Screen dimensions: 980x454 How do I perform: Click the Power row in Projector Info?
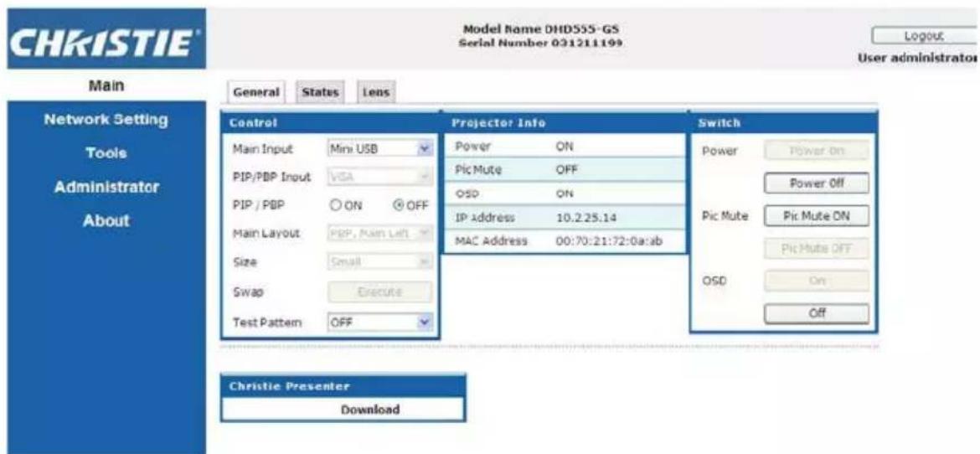pyautogui.click(x=565, y=146)
